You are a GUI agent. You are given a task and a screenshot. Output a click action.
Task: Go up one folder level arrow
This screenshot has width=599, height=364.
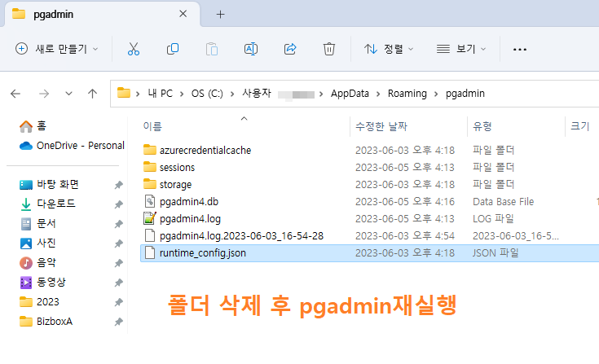click(x=92, y=94)
